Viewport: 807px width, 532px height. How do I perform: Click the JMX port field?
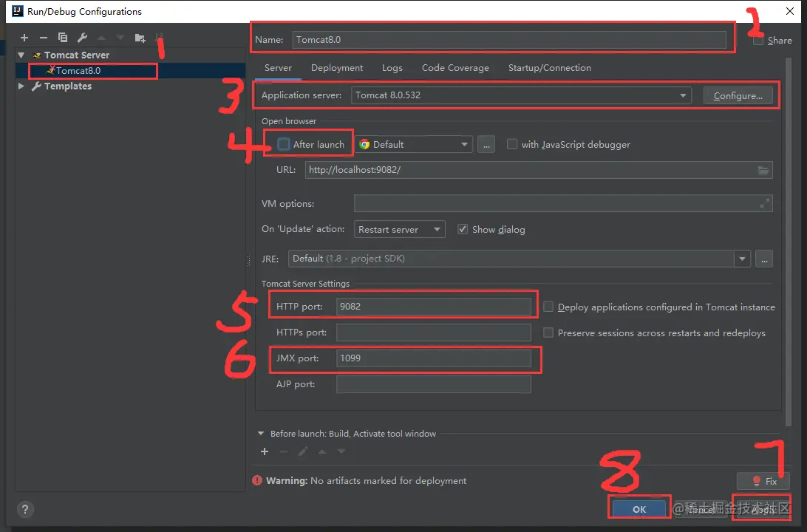[x=433, y=358]
